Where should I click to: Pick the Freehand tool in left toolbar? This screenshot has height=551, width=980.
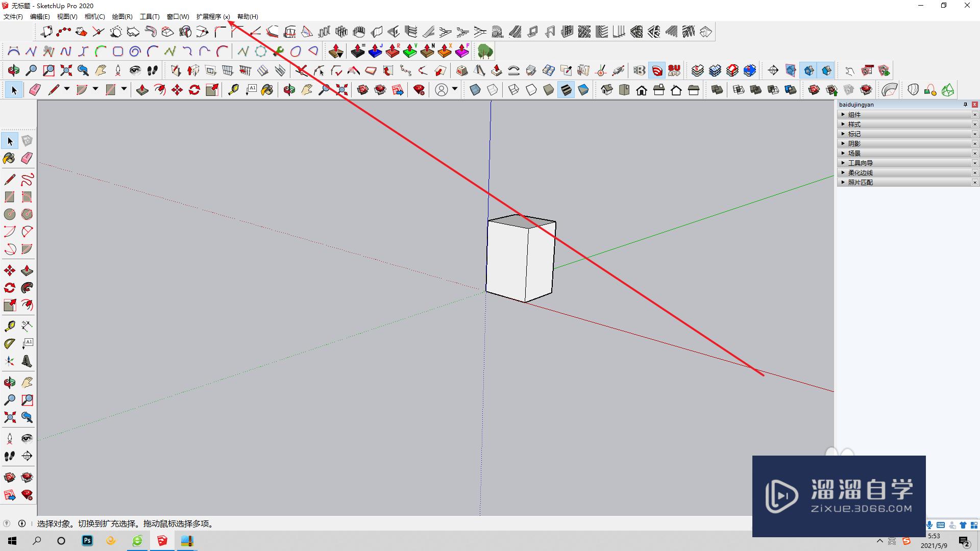coord(27,180)
